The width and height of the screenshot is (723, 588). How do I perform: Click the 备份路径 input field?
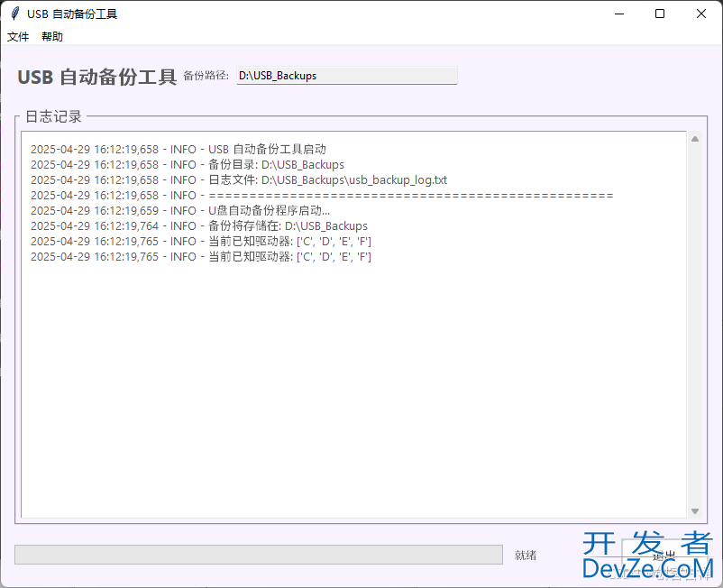pos(347,76)
